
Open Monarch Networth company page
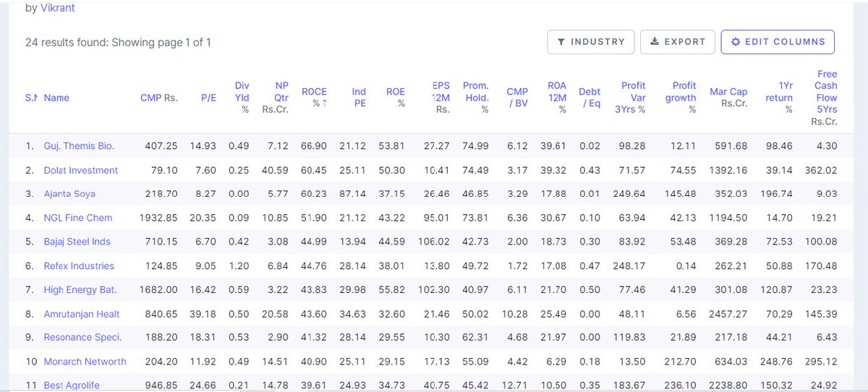pyautogui.click(x=85, y=362)
